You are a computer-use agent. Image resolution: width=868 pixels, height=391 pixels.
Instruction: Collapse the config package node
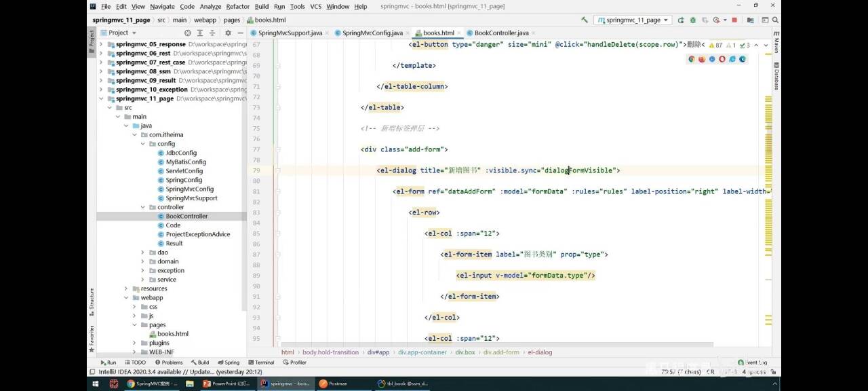[x=142, y=144]
